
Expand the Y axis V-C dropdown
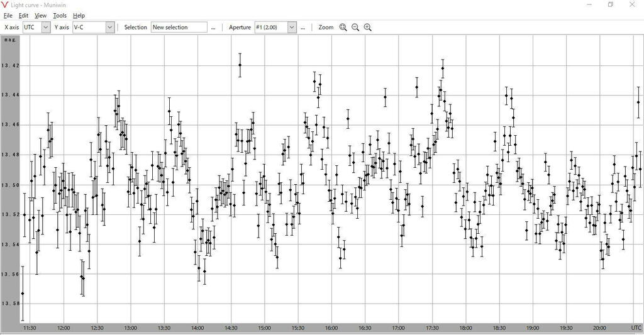[109, 27]
